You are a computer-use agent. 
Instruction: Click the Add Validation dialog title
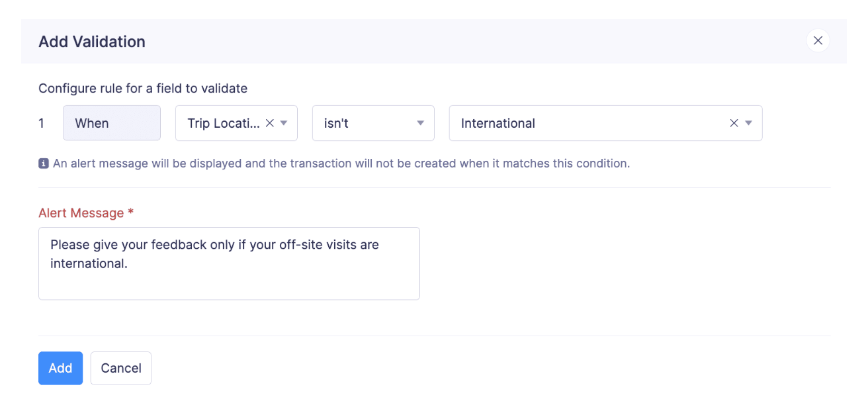point(91,41)
